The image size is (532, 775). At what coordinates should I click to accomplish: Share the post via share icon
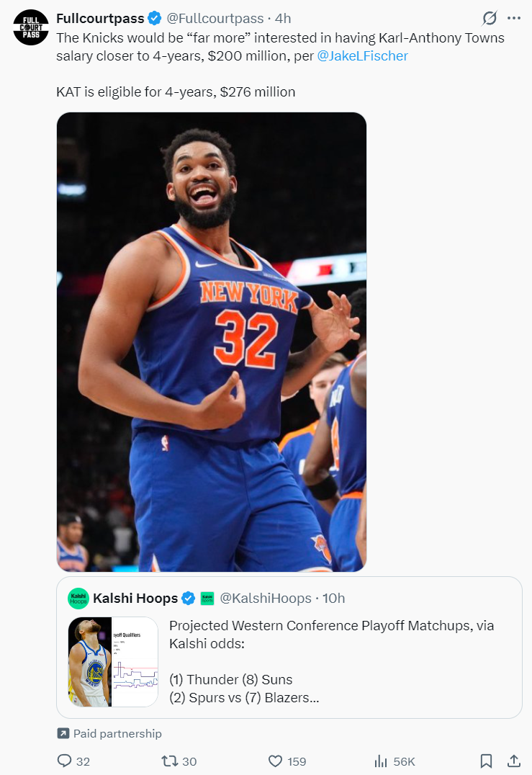click(514, 761)
